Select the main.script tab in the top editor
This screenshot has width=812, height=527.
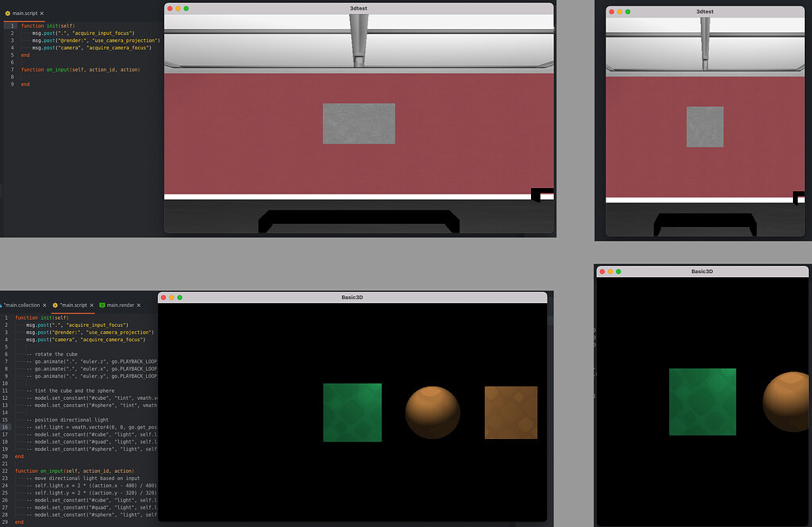point(24,13)
